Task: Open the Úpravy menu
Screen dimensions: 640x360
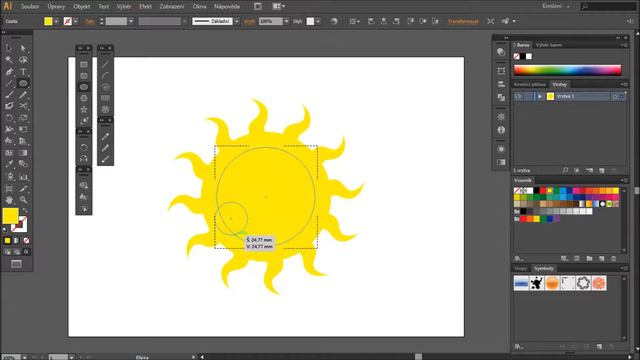Action: coord(56,7)
